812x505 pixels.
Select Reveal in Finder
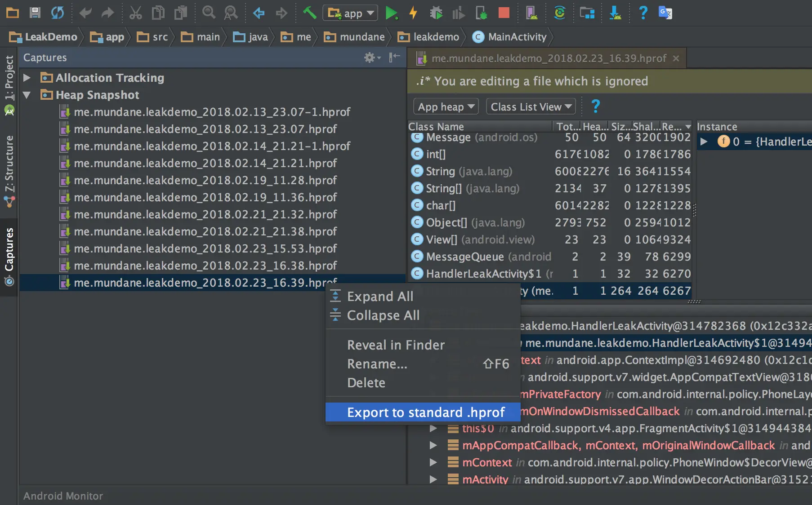(423, 345)
